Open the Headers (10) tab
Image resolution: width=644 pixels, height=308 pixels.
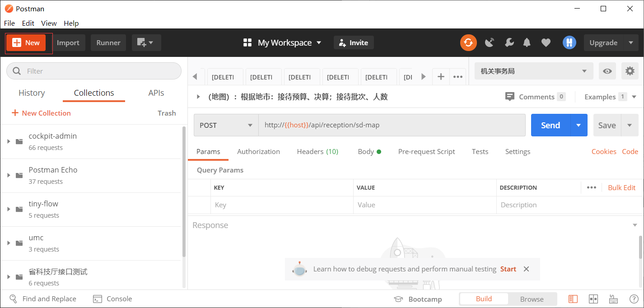click(317, 152)
